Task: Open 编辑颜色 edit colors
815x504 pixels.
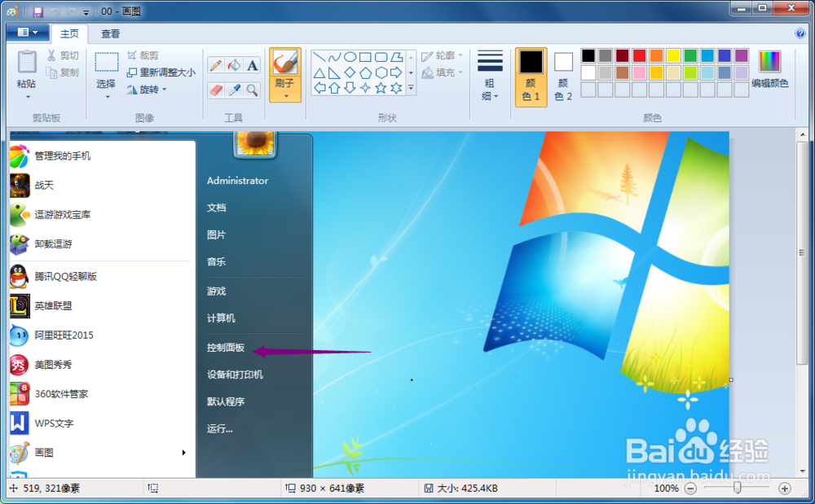Action: point(770,69)
